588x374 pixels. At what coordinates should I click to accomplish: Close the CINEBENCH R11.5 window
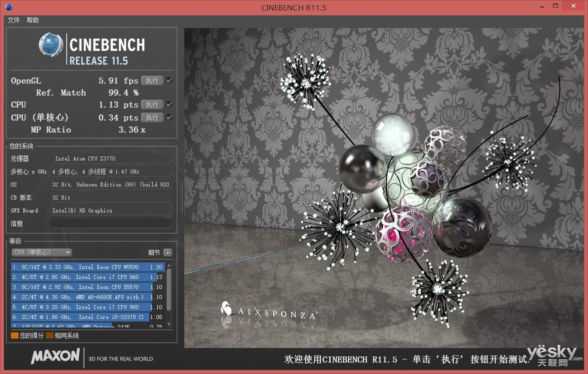point(574,5)
